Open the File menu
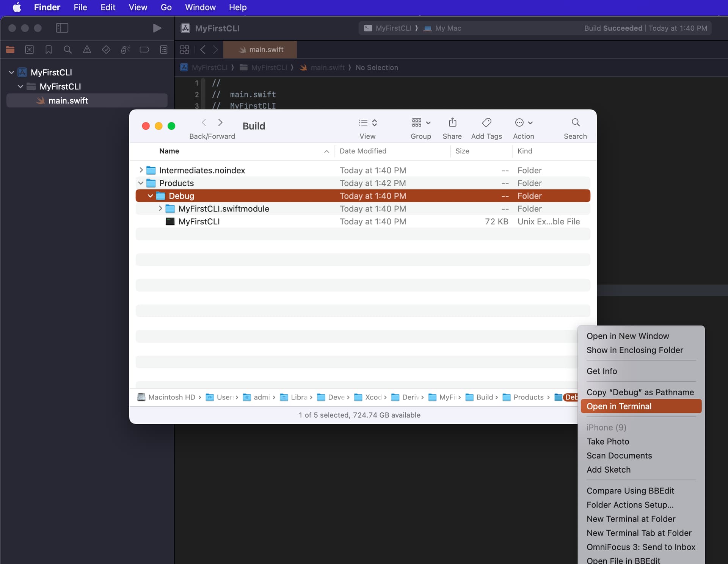The image size is (728, 564). [80, 7]
